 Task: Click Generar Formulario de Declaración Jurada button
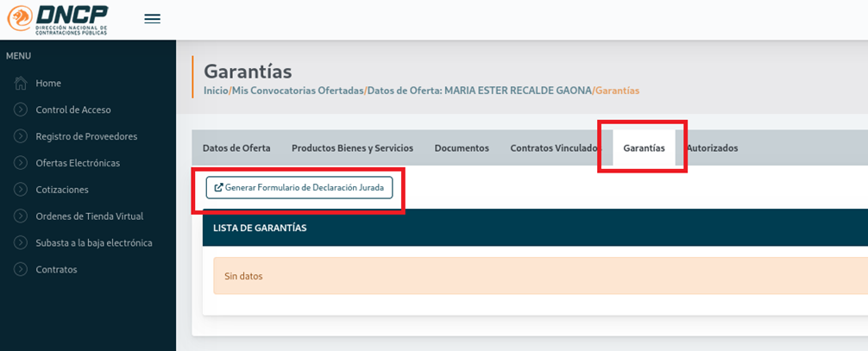point(299,187)
